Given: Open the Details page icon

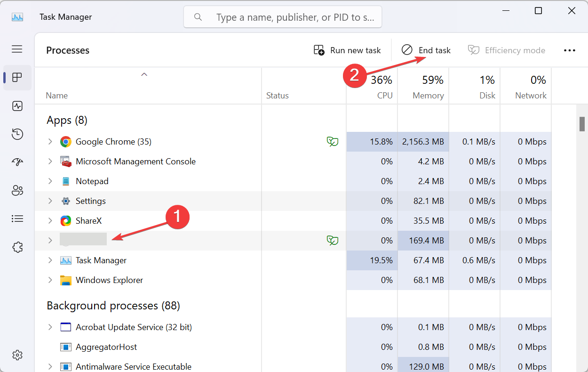Looking at the screenshot, I should (x=17, y=218).
